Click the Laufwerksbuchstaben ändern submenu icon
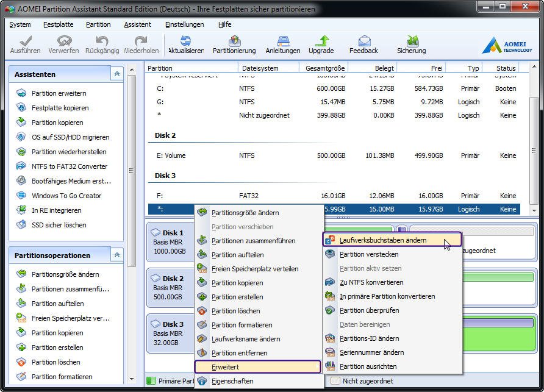The image size is (544, 392). [331, 240]
